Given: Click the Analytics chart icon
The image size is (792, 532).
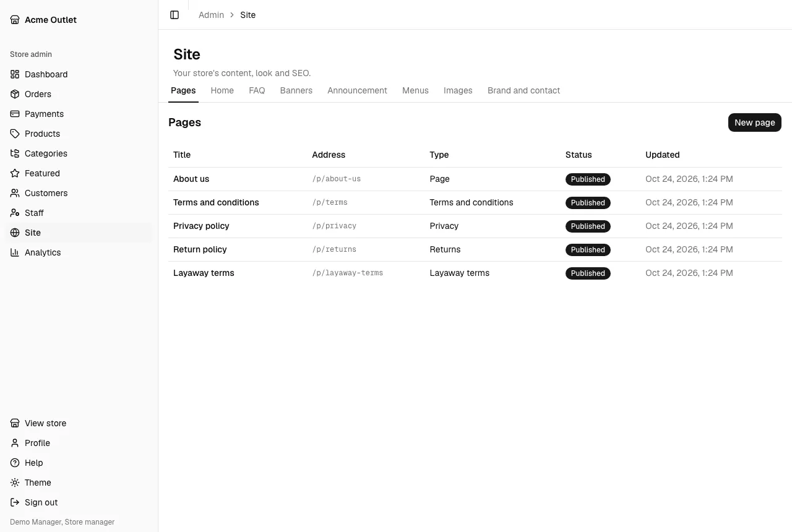Looking at the screenshot, I should [x=15, y=252].
